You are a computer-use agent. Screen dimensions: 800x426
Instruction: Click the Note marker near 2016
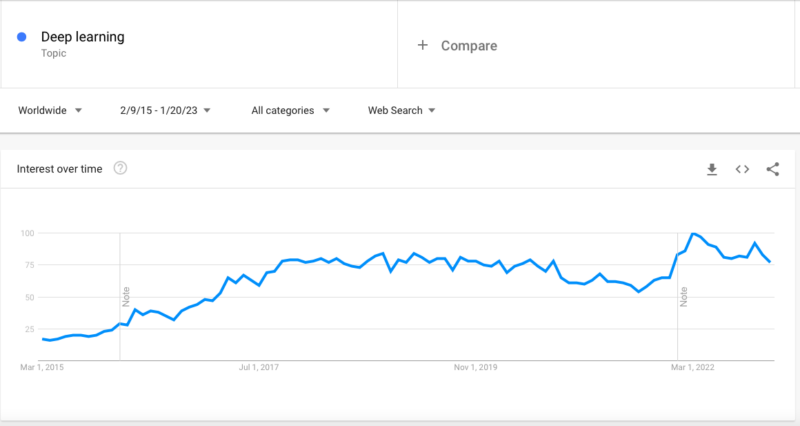[126, 296]
